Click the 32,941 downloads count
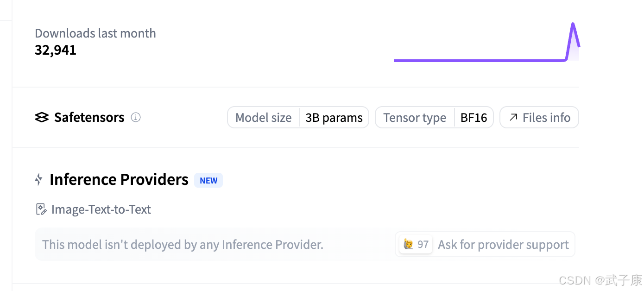Image resolution: width=644 pixels, height=291 pixels. pos(56,50)
